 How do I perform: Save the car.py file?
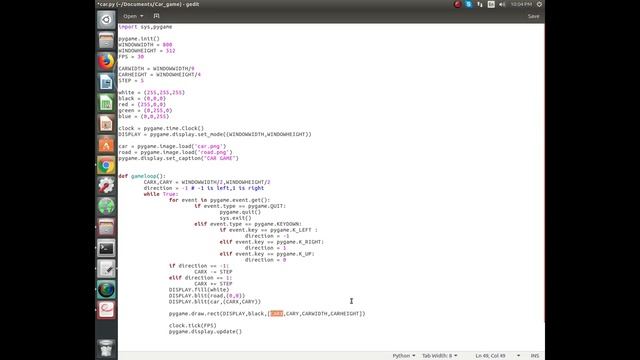[533, 16]
